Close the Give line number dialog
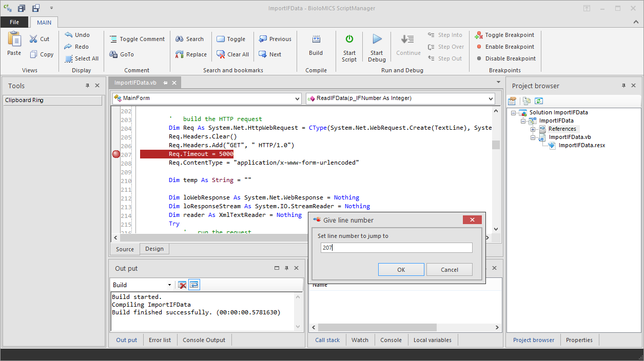 [x=472, y=220]
